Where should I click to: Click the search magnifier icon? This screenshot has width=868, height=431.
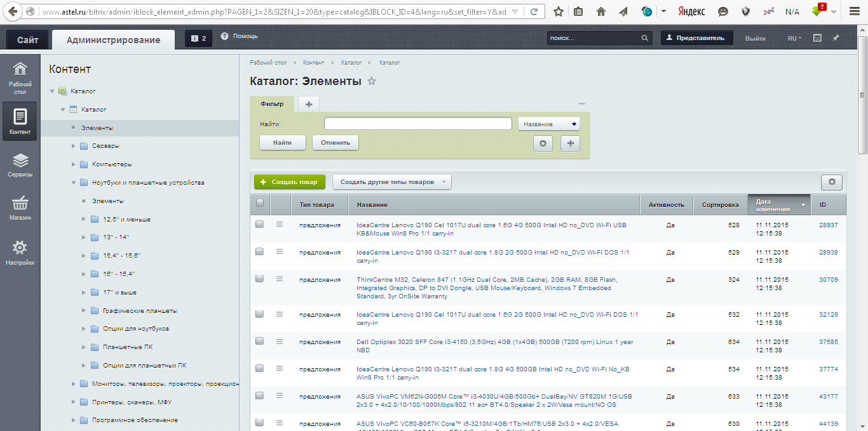pyautogui.click(x=645, y=38)
